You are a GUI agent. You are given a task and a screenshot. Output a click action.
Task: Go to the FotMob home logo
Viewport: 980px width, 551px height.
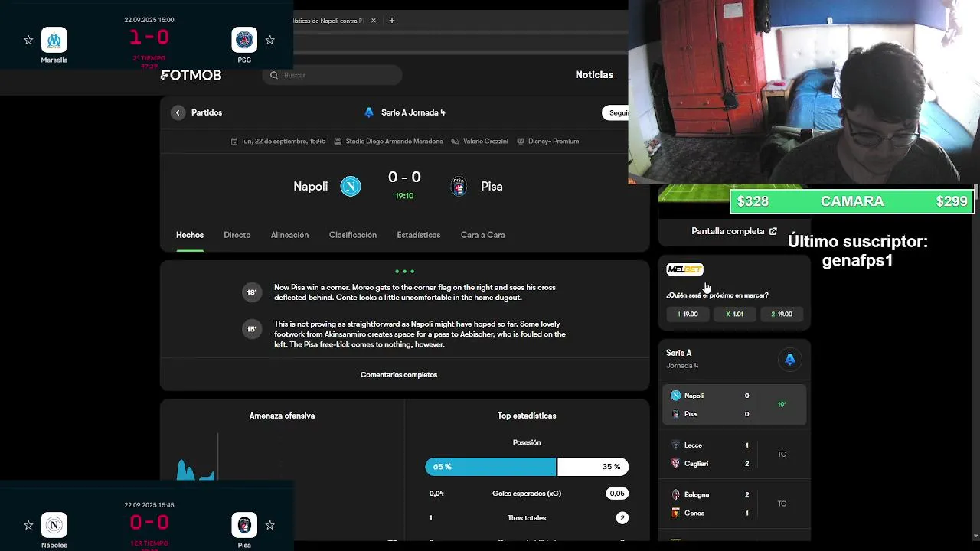coord(191,75)
